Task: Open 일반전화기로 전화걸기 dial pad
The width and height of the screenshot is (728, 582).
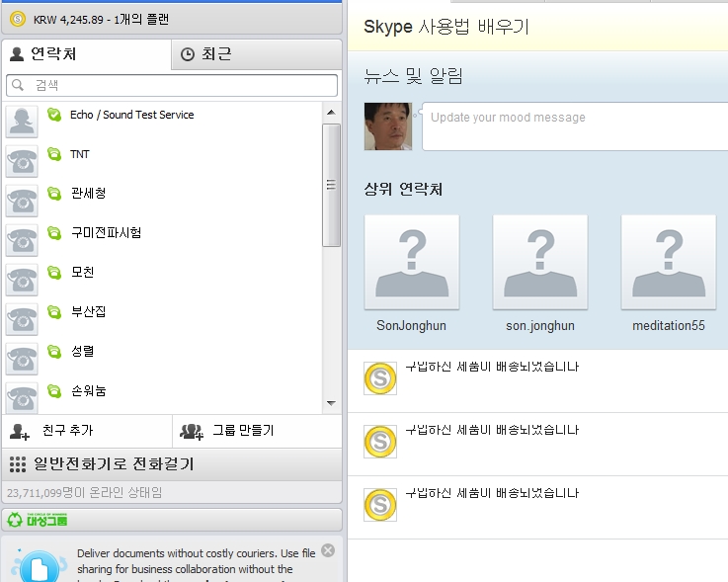Action: [x=114, y=463]
